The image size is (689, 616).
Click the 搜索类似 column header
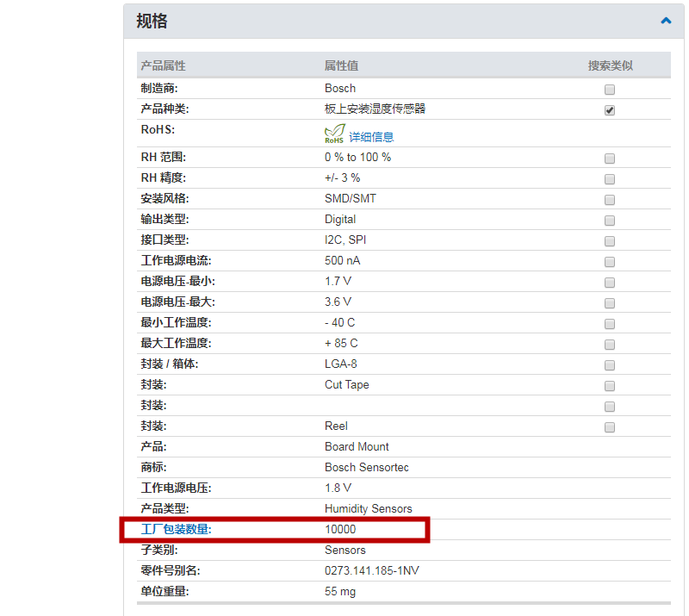pyautogui.click(x=611, y=66)
